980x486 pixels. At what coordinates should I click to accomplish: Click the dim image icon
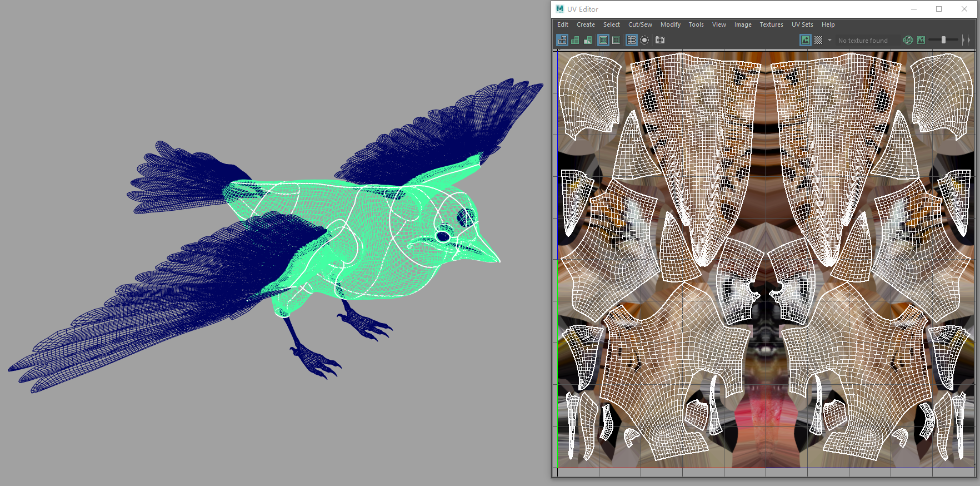coord(921,40)
